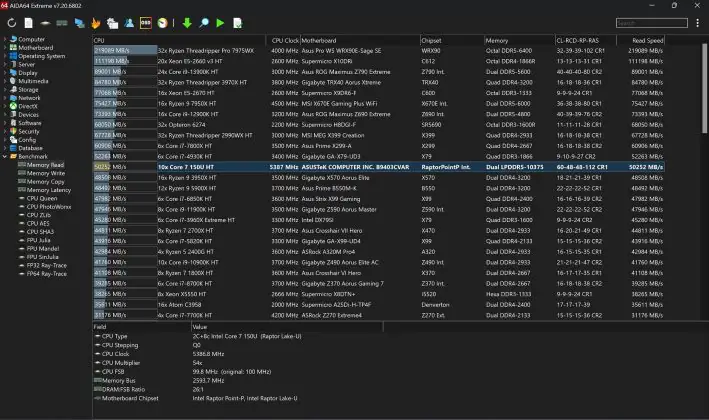Sort by the Chipset column header
The image size is (709, 420).
(452, 40)
